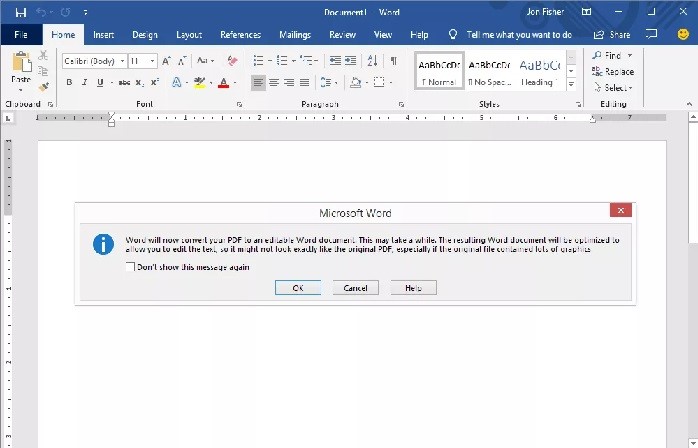
Task: Click OK in the Microsoft Word dialog
Action: [x=298, y=288]
